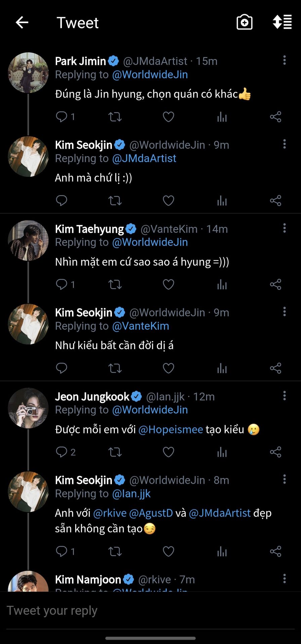Viewport: 301px width, 644px height.
Task: Open more options on Park Jimin's tweet
Action: point(285,60)
